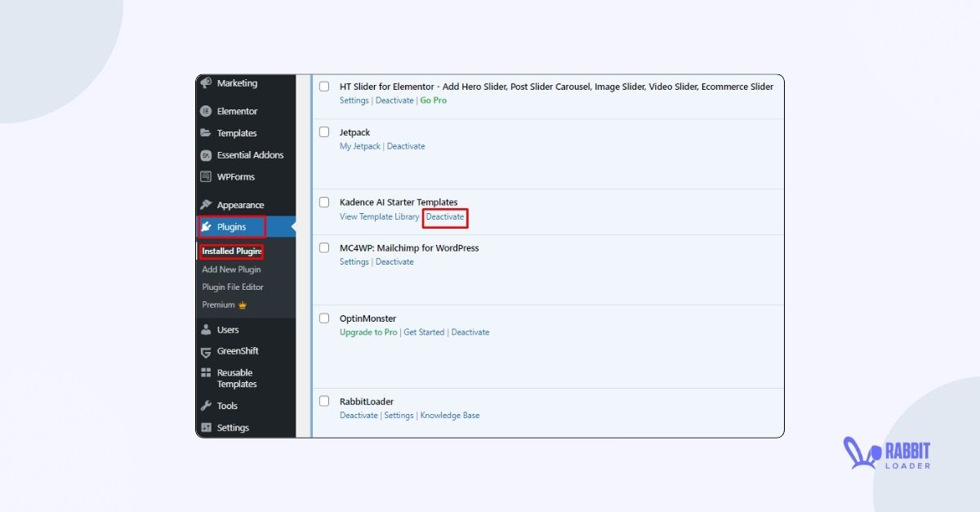Open the Marketing sidebar icon
The height and width of the screenshot is (512, 980).
pos(206,82)
